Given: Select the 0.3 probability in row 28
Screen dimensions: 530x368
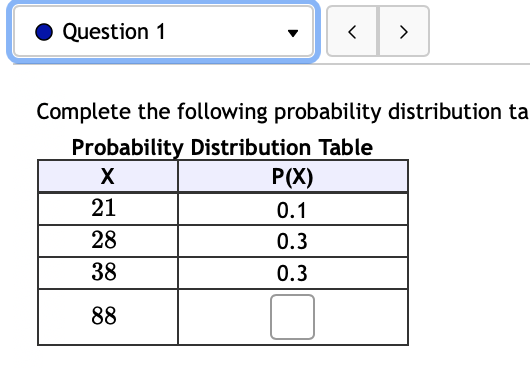Looking at the screenshot, I should tap(293, 241).
